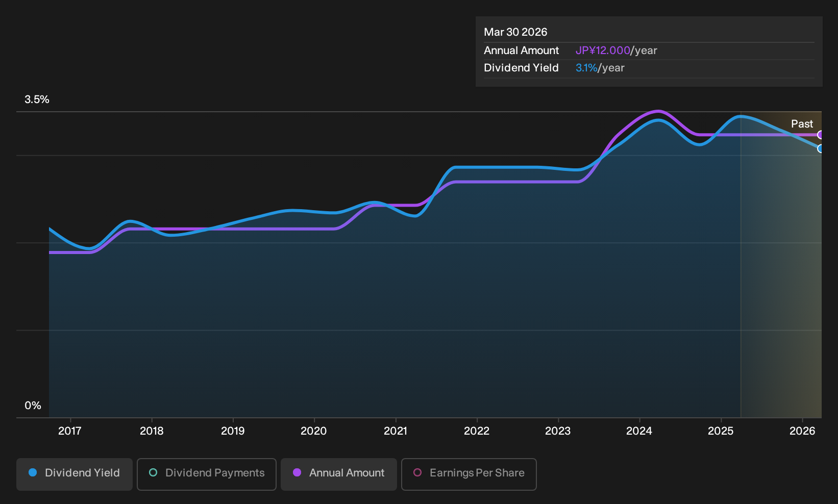Click the 3.5% y-axis label
Screen dimensions: 838x504
point(37,99)
